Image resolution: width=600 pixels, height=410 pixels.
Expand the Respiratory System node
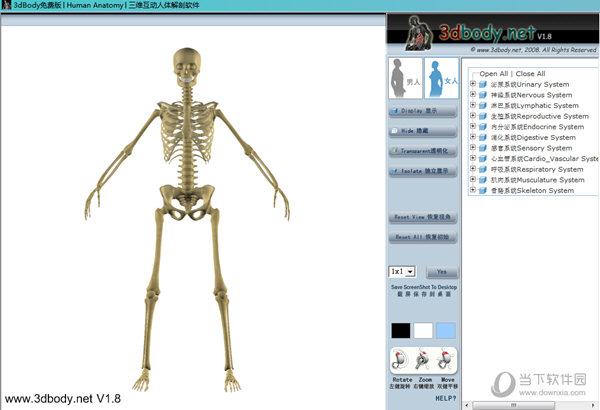(x=473, y=168)
